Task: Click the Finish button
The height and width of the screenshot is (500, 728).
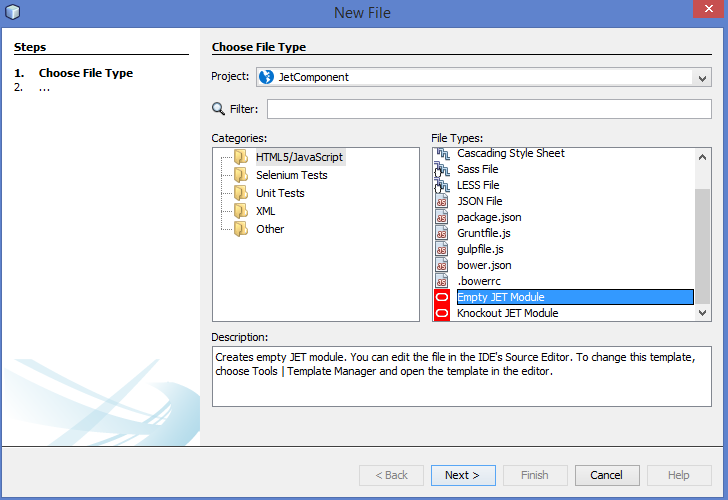Action: pos(535,475)
